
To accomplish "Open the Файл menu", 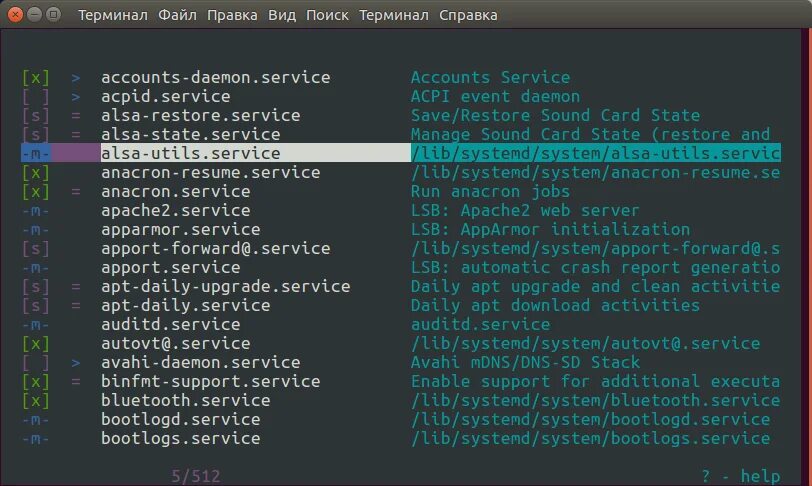I will (x=177, y=15).
